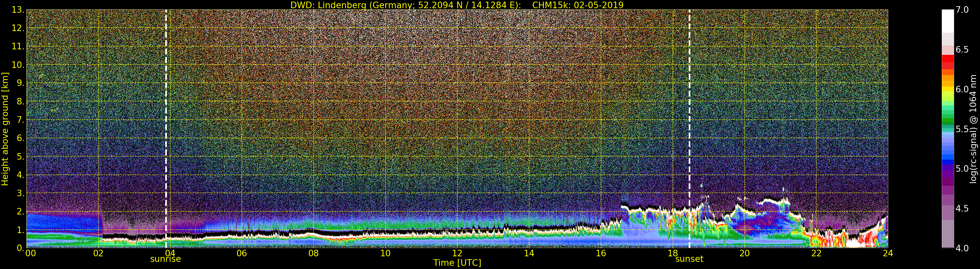The height and width of the screenshot is (269, 980).
Task: Click the height tick label "5."
Action: point(21,156)
